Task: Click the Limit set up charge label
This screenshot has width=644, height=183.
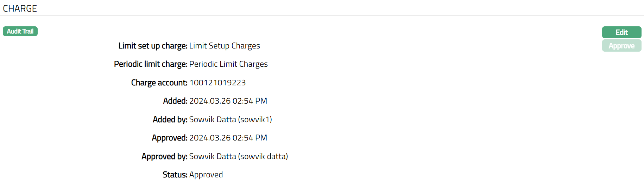Action: [x=153, y=46]
